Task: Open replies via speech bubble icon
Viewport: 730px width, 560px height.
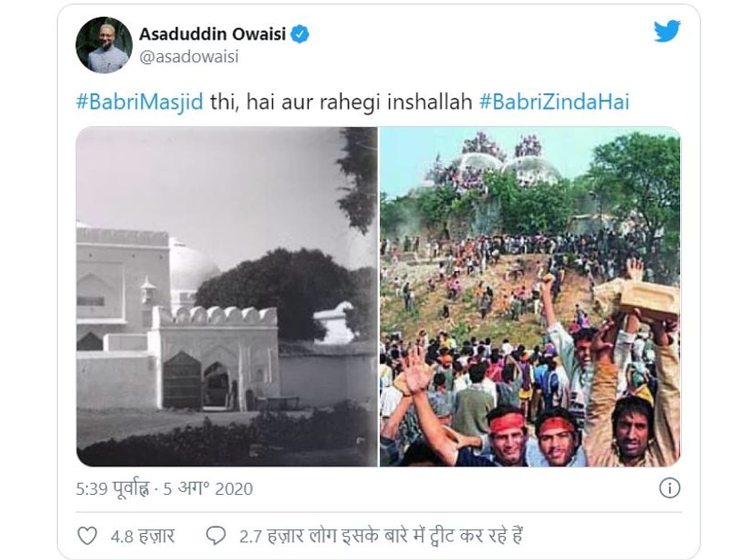Action: click(x=216, y=536)
